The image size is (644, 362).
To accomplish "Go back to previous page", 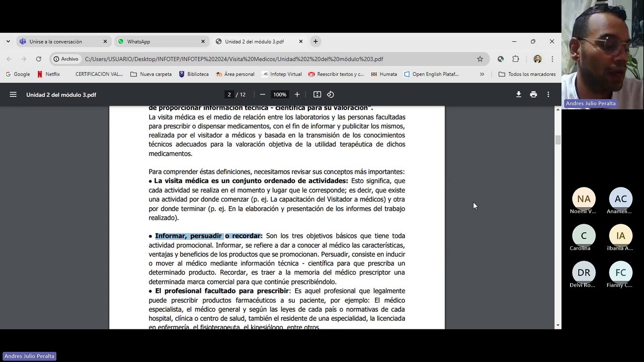I will pyautogui.click(x=9, y=59).
